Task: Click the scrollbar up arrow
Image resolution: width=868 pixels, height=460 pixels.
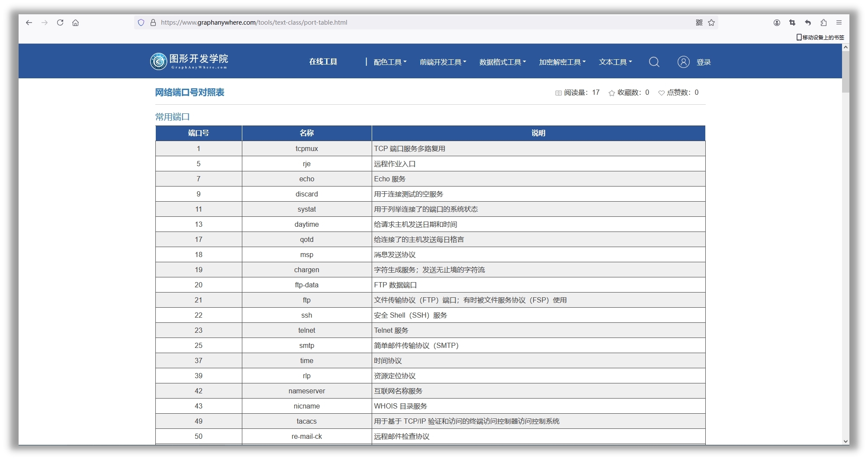Action: point(845,47)
